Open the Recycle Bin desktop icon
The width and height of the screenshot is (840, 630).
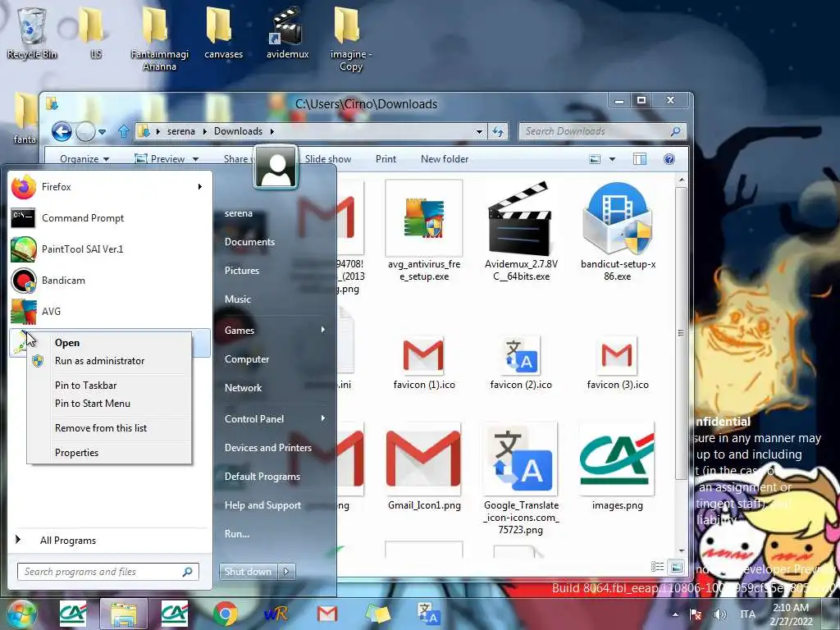point(32,33)
